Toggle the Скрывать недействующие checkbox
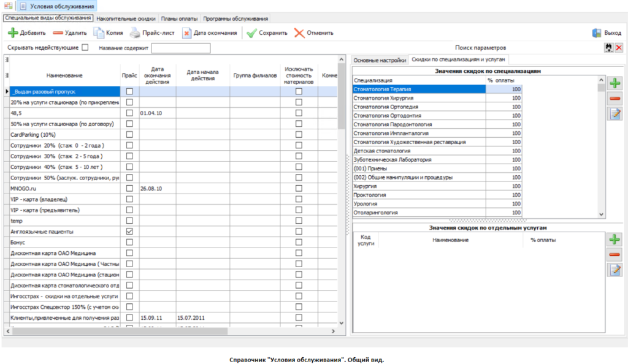The height and width of the screenshot is (364, 628). coord(85,47)
